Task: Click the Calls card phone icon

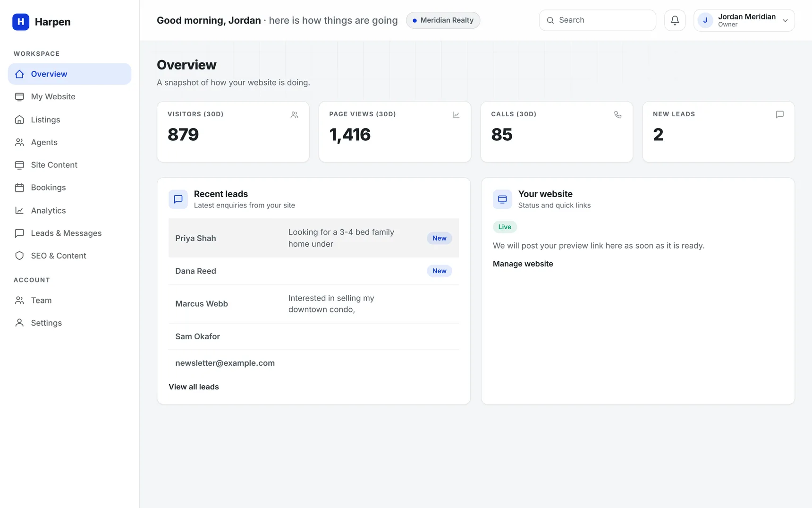Action: [617, 115]
